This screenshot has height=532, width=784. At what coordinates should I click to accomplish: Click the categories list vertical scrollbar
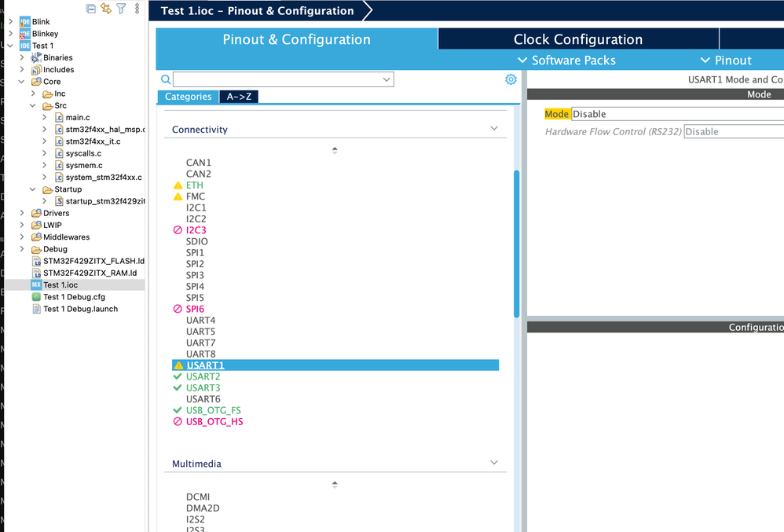click(516, 244)
